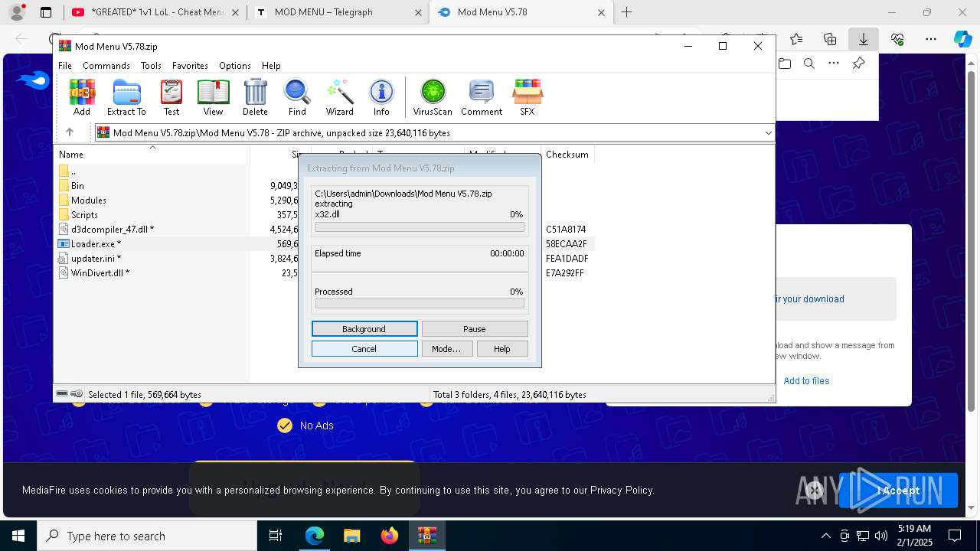The height and width of the screenshot is (551, 980).
Task: Open the Tools menu
Action: 151,66
